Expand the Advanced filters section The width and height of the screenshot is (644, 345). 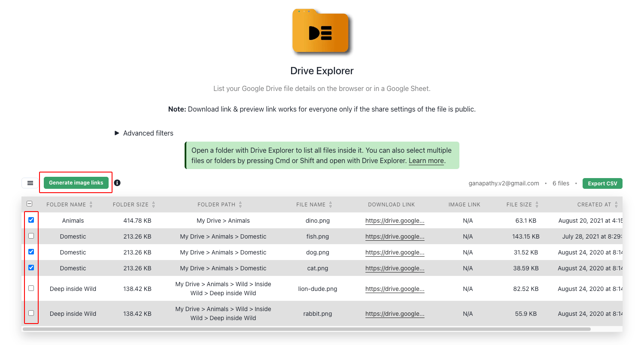(143, 133)
